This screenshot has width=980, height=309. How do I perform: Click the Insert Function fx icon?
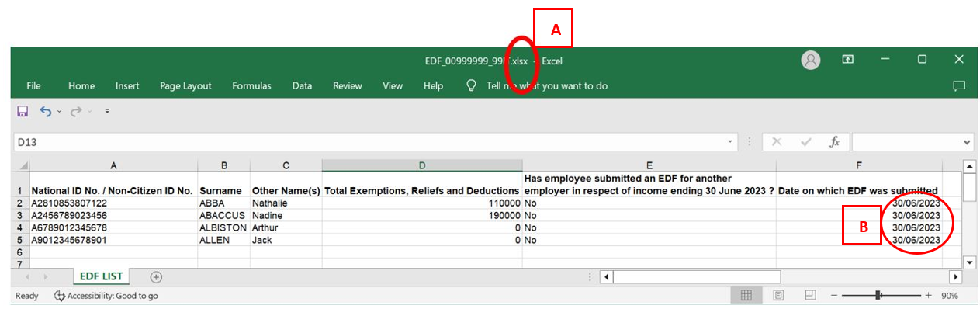click(x=835, y=142)
